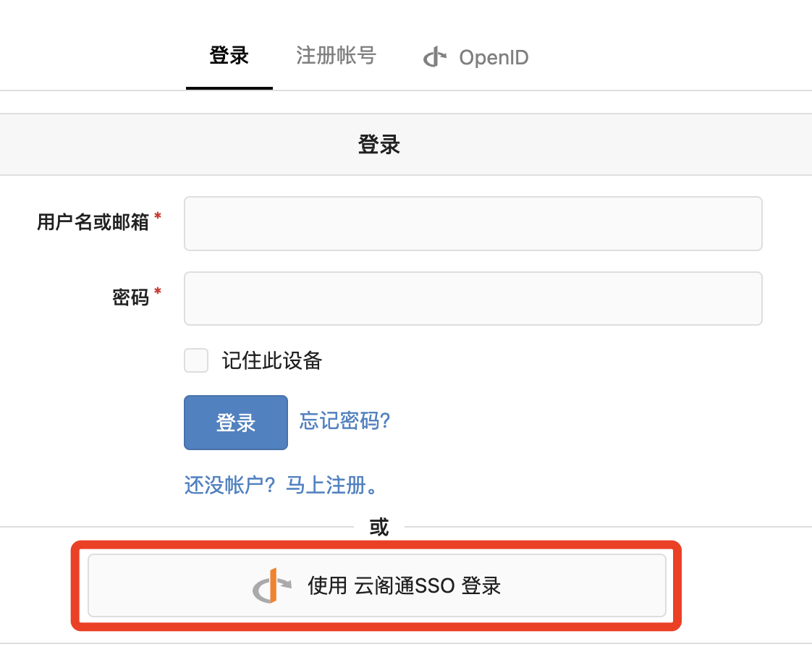Tick the 记住此设备 checkbox
The width and height of the screenshot is (812, 660).
pyautogui.click(x=196, y=360)
